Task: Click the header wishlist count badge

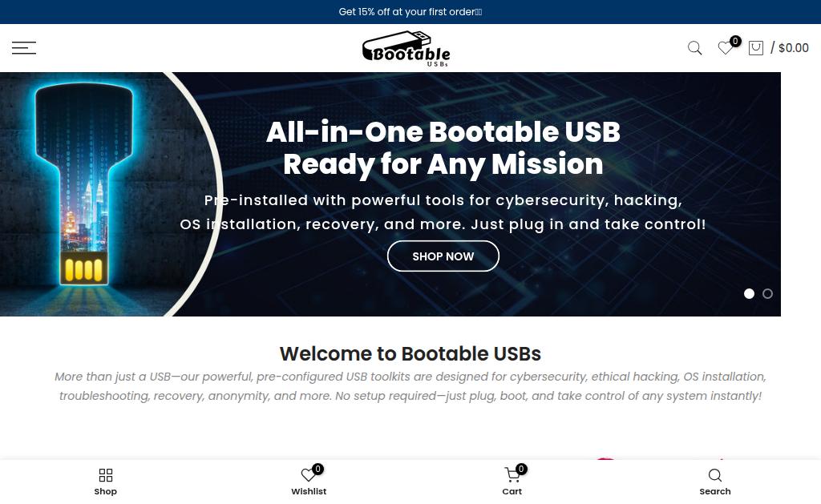Action: 735,41
